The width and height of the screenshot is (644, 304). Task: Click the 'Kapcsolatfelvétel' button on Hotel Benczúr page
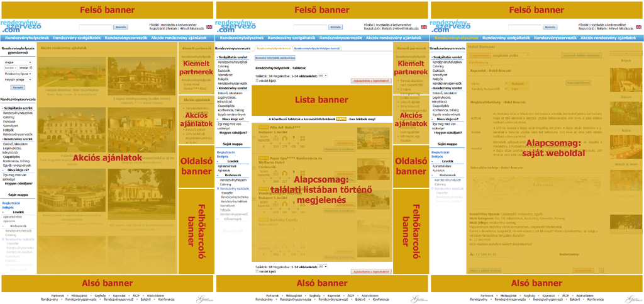pyautogui.click(x=577, y=82)
